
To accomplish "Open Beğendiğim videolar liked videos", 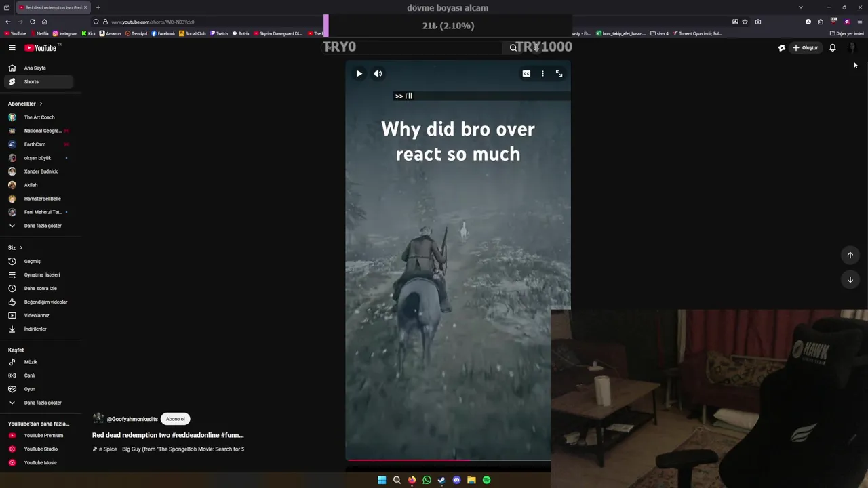I will [39, 302].
